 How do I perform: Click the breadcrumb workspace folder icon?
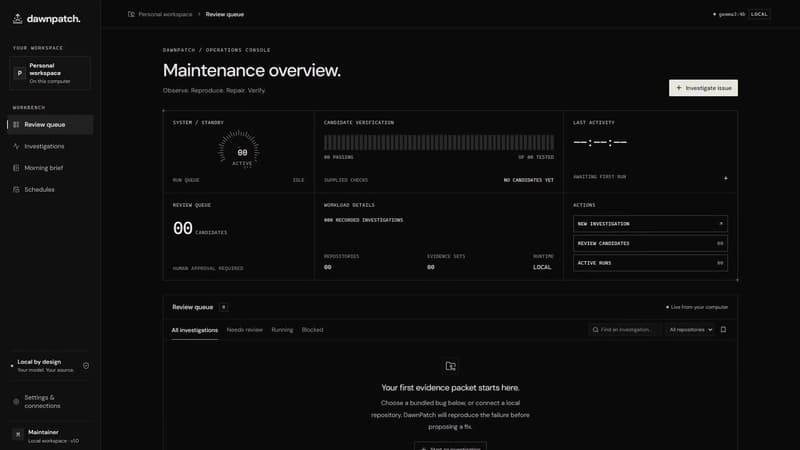point(131,14)
